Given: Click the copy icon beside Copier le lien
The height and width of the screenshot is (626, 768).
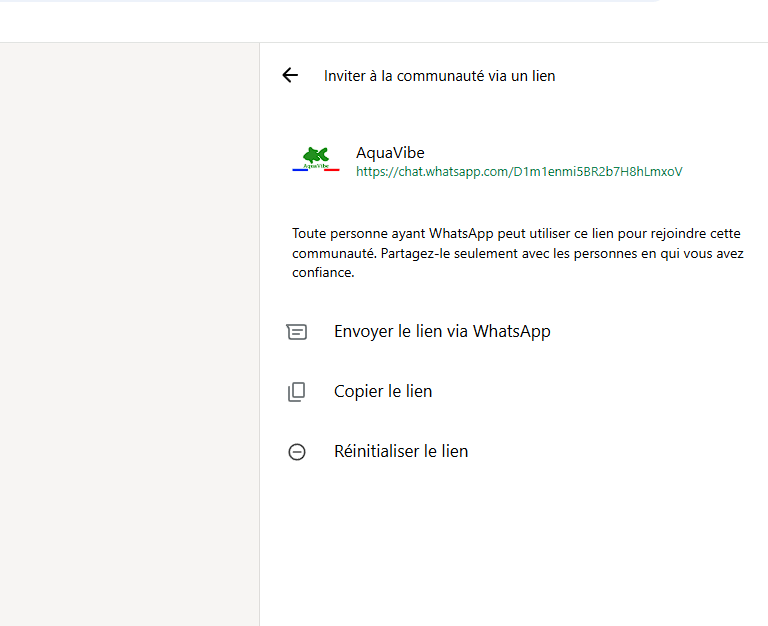Looking at the screenshot, I should pyautogui.click(x=296, y=392).
